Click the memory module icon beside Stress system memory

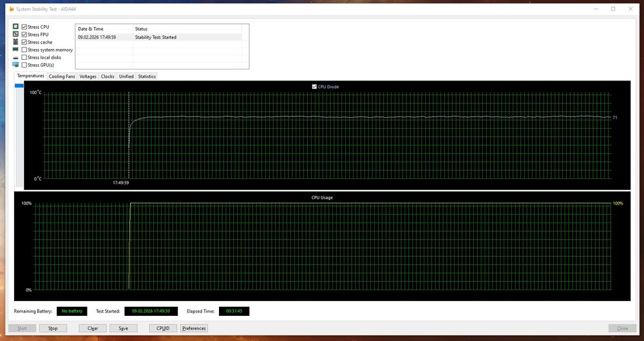15,50
